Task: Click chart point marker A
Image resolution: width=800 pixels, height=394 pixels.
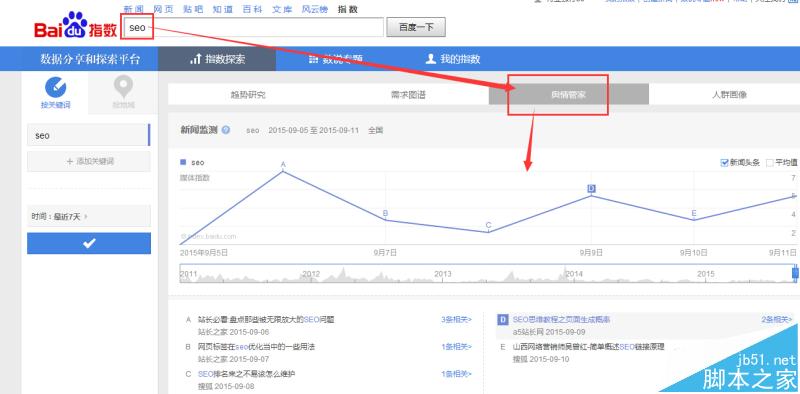Action: [x=283, y=164]
